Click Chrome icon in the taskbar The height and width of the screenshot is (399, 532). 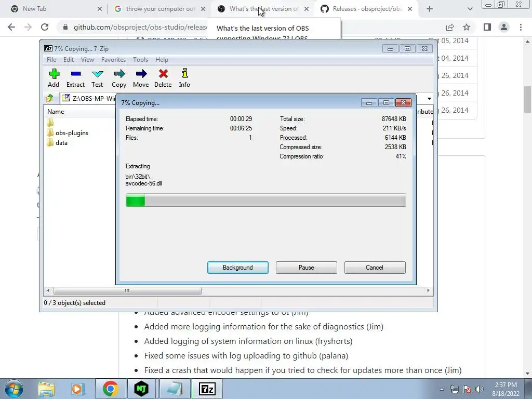(x=110, y=389)
